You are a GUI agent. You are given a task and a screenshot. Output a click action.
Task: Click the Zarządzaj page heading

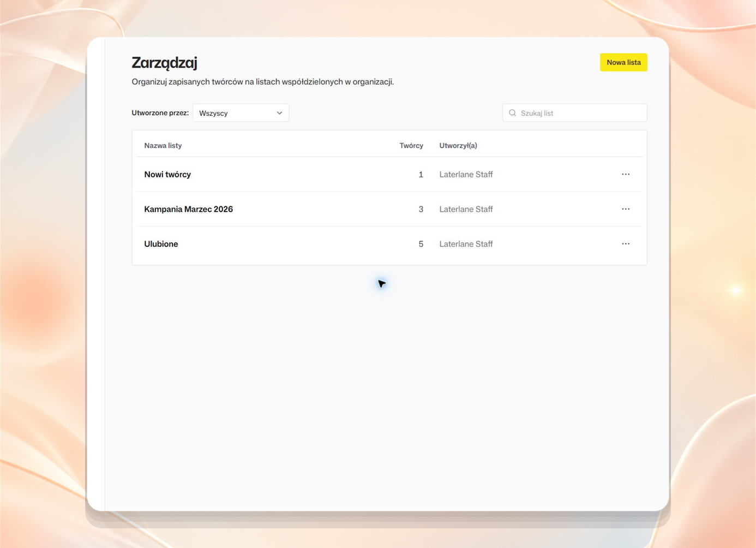[164, 63]
